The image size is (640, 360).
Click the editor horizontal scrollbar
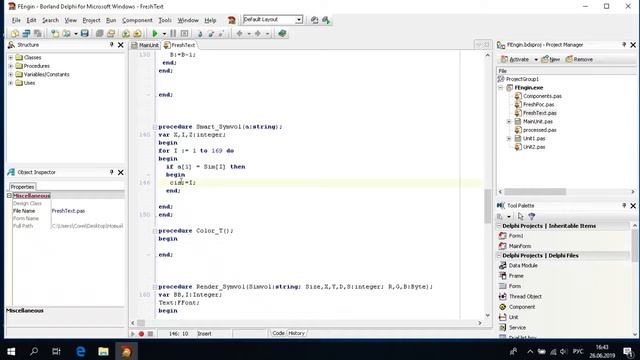(306, 323)
